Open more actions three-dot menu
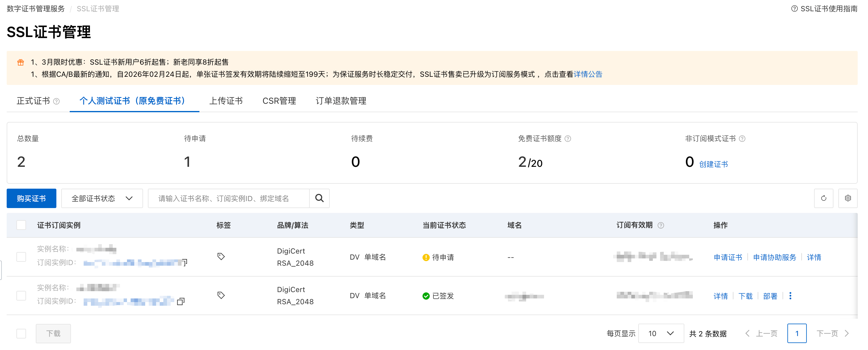 790,296
